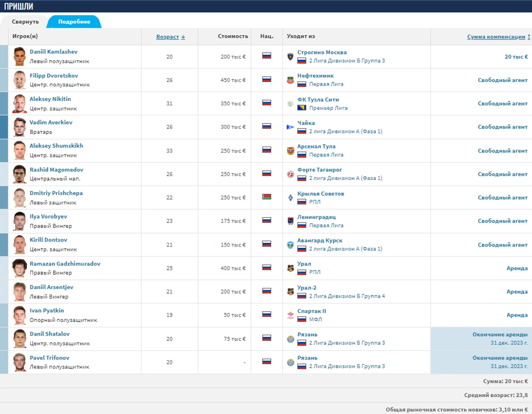Click the Chaika club pennant icon
The width and height of the screenshot is (532, 414).
pyautogui.click(x=290, y=127)
